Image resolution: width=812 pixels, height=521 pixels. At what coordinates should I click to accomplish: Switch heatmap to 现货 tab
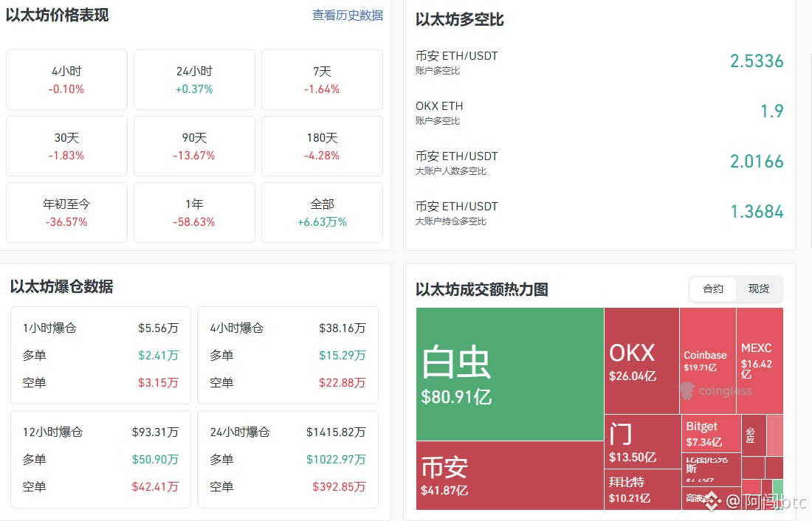[x=759, y=289]
